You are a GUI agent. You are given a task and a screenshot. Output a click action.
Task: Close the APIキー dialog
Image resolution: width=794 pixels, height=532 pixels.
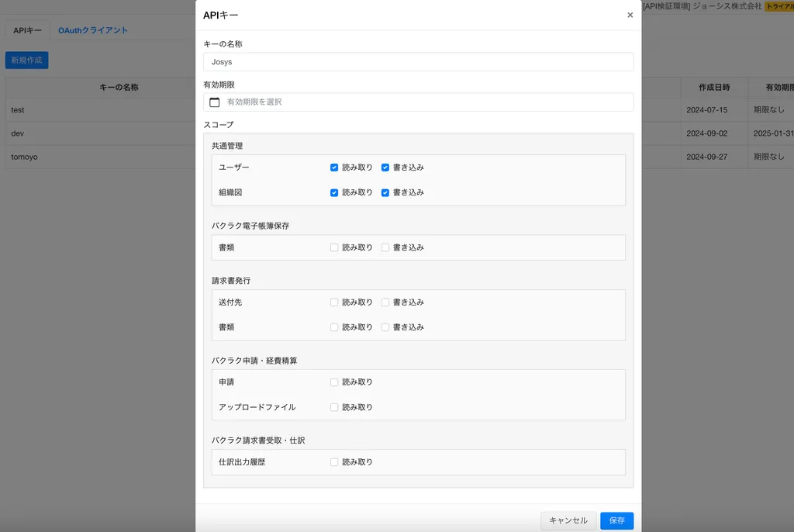coord(630,15)
